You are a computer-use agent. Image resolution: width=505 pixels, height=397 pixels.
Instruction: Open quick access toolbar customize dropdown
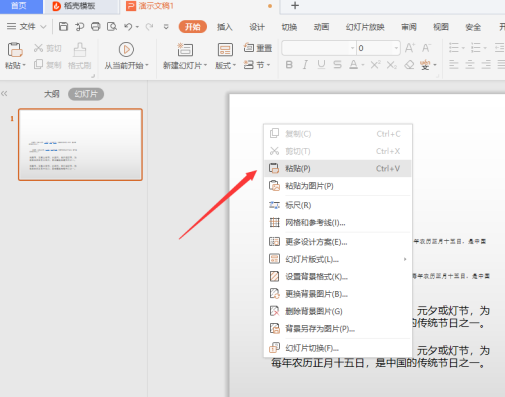tap(166, 27)
